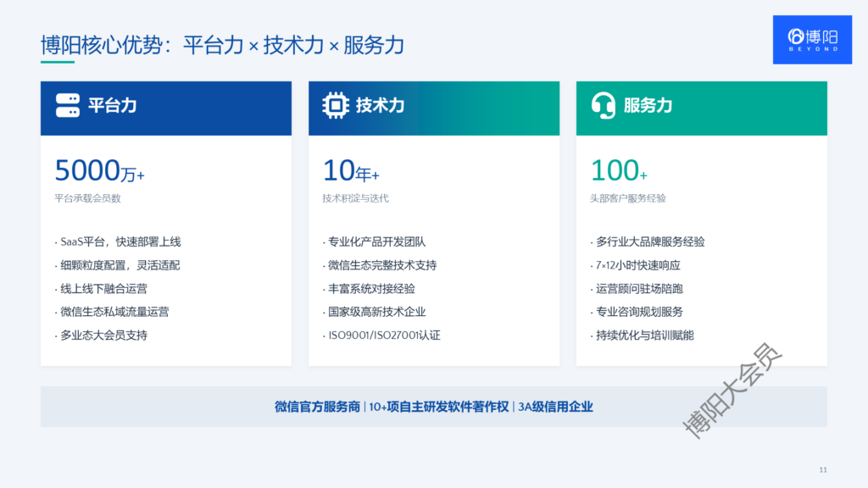
Task: Click the bullet 微信生态完整技术支持
Action: [x=380, y=265]
